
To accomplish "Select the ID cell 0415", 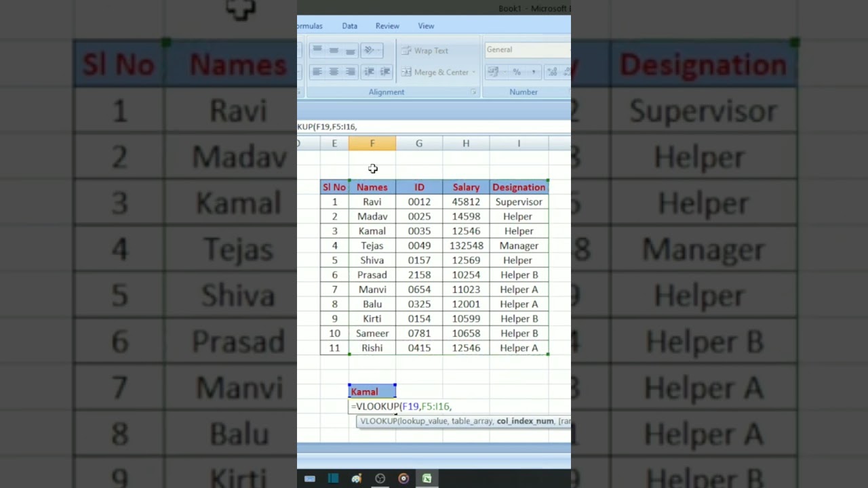I will pyautogui.click(x=419, y=348).
